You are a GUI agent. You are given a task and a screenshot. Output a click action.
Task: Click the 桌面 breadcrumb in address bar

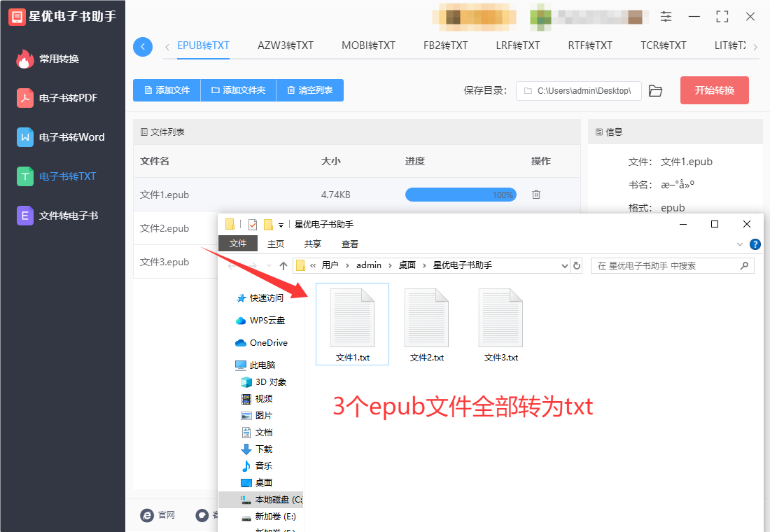407,265
